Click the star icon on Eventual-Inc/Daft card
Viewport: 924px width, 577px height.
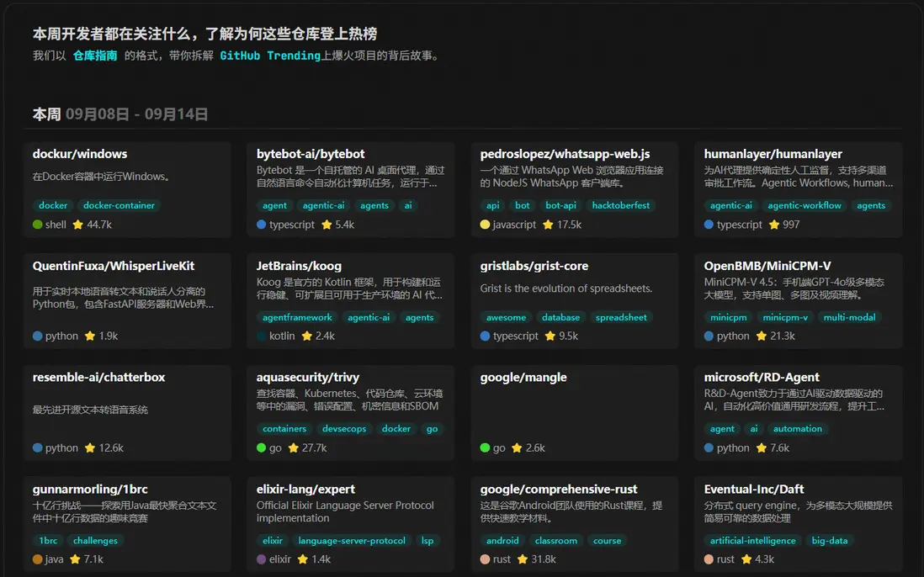(746, 558)
